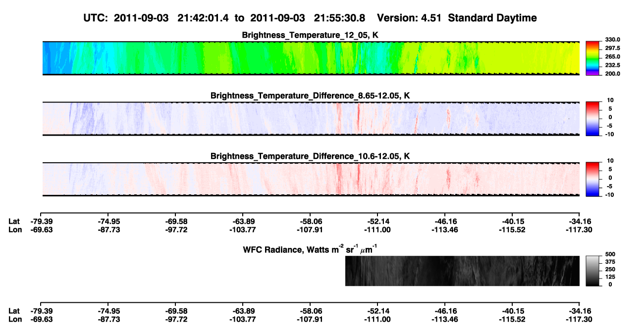Select the Brightness Temperature 12.05 image strip
Screen dimensions: 644x330
click(311, 58)
